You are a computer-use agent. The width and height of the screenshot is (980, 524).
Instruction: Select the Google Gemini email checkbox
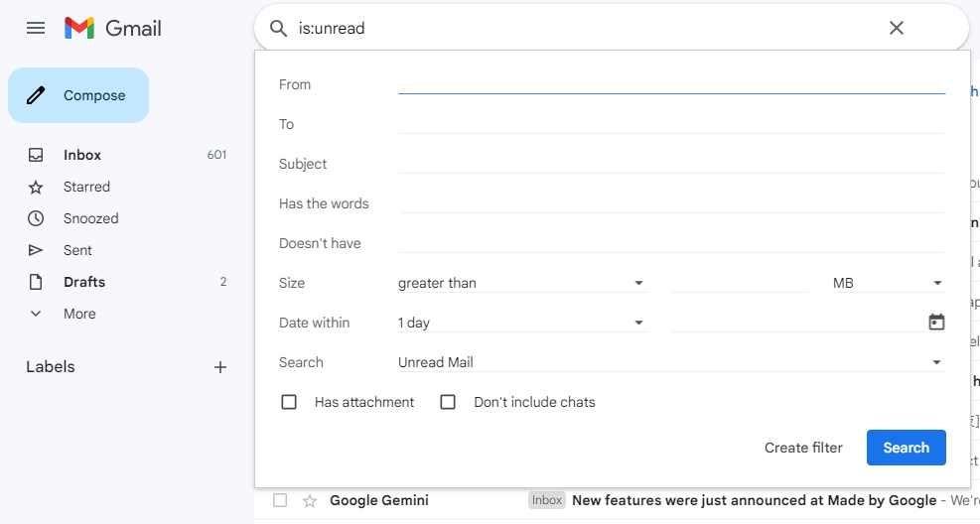tap(280, 500)
